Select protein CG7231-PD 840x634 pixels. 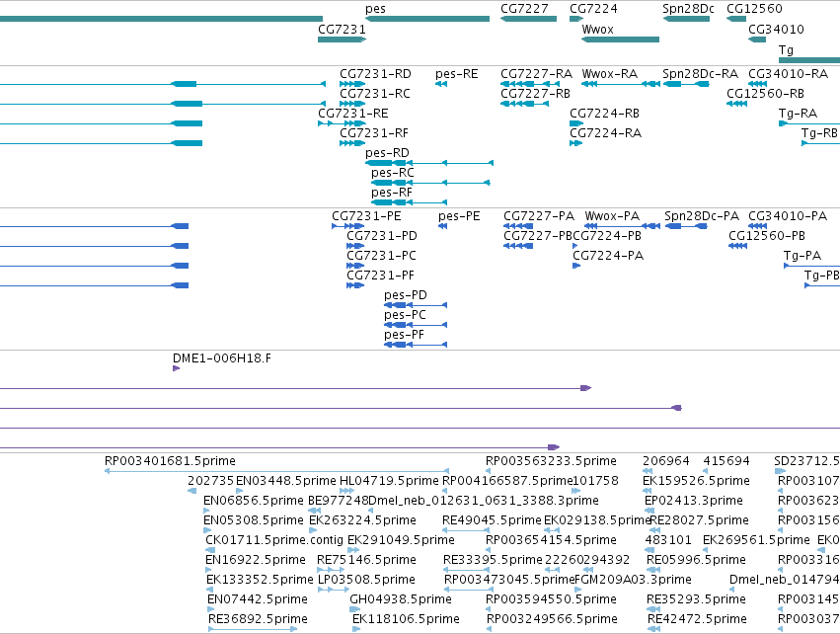(382, 236)
